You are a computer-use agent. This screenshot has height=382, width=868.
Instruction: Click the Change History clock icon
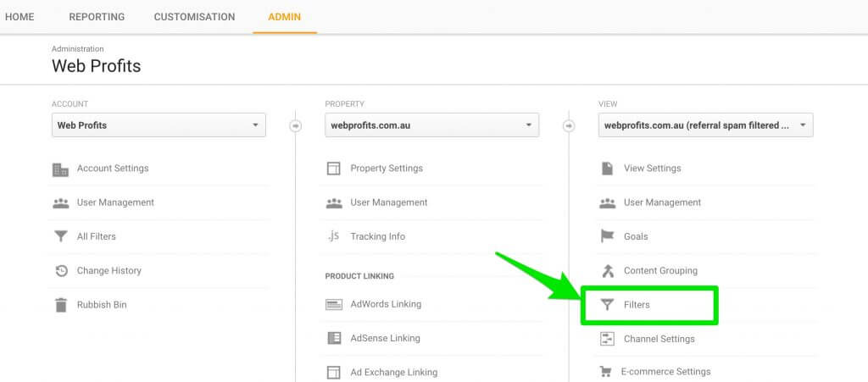[x=61, y=271]
